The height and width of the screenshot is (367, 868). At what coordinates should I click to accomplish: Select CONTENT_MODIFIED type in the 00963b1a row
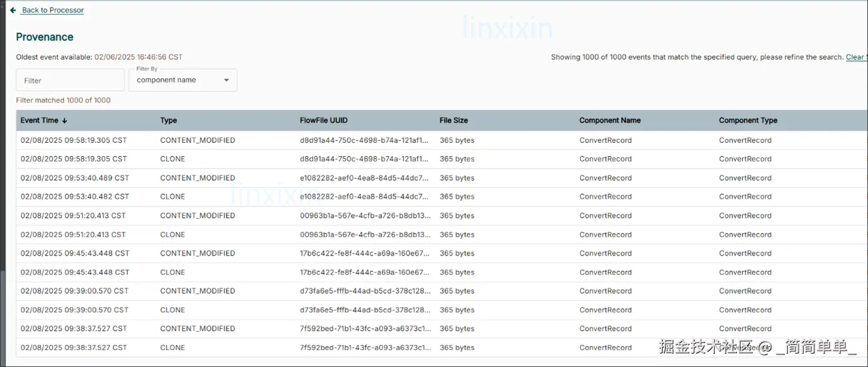tap(197, 215)
